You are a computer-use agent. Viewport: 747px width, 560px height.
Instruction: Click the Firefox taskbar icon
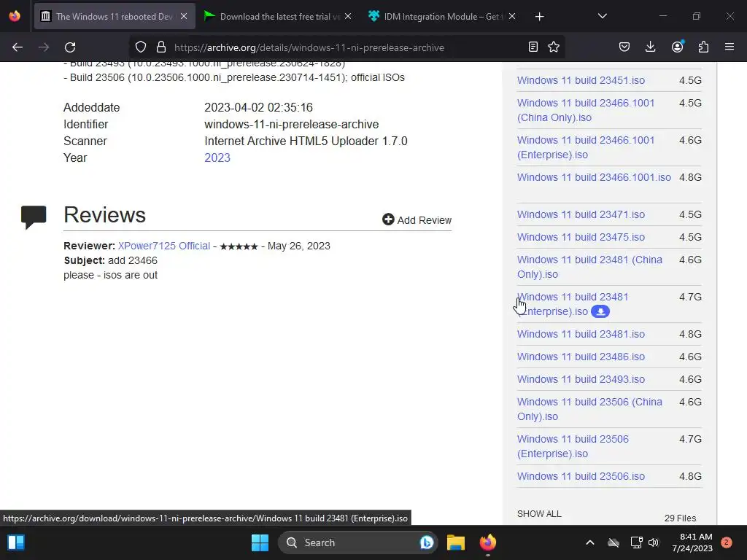[488, 542]
